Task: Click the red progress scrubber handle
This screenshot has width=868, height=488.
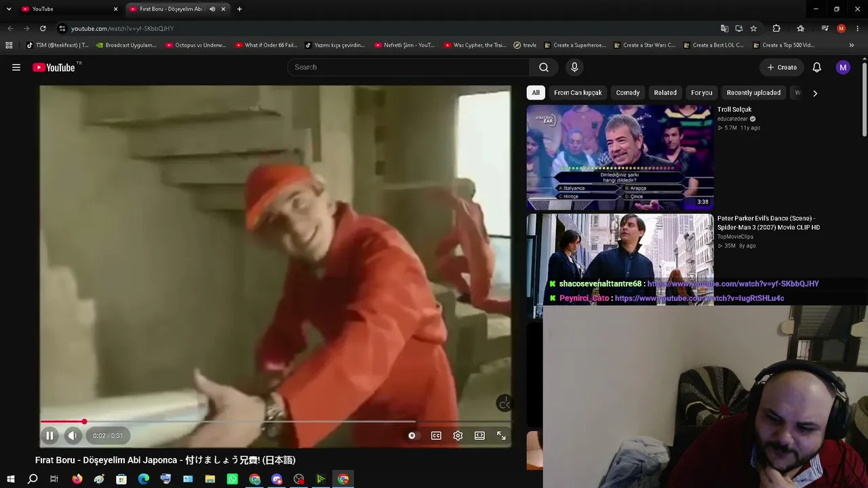Action: coord(84,422)
